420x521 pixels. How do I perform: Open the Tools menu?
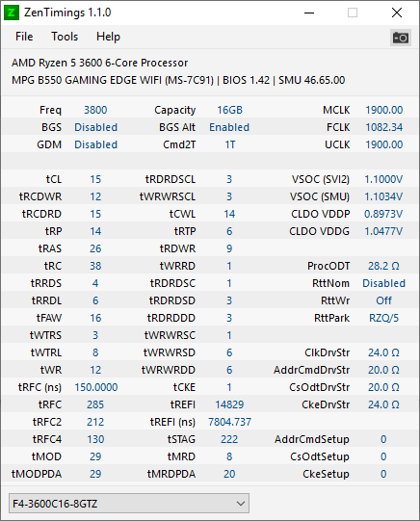pos(65,37)
